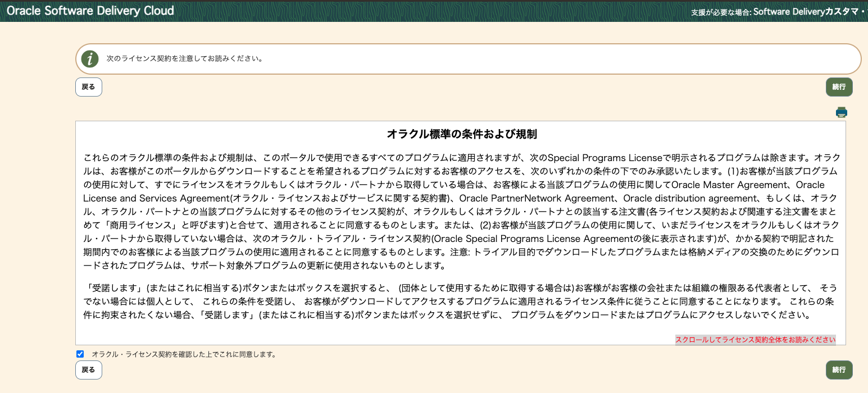Click the printer icon above the license text
Screen dimensions: 868x393
coord(841,112)
